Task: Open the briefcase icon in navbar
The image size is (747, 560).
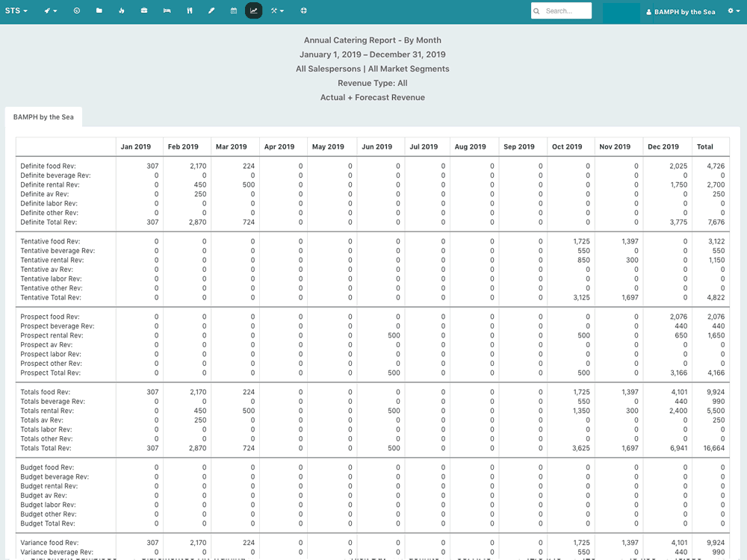Action: coord(144,11)
